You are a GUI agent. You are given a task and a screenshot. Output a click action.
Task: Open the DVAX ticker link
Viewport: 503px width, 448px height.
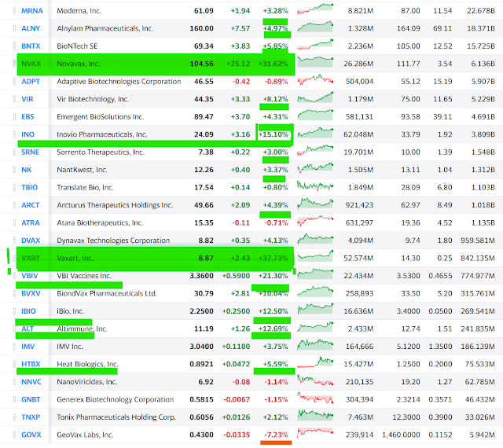point(31,241)
